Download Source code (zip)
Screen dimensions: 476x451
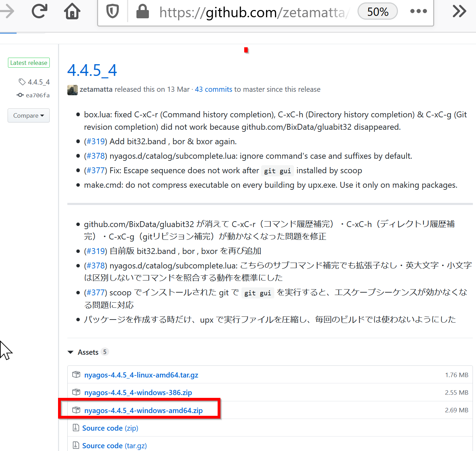coord(110,428)
